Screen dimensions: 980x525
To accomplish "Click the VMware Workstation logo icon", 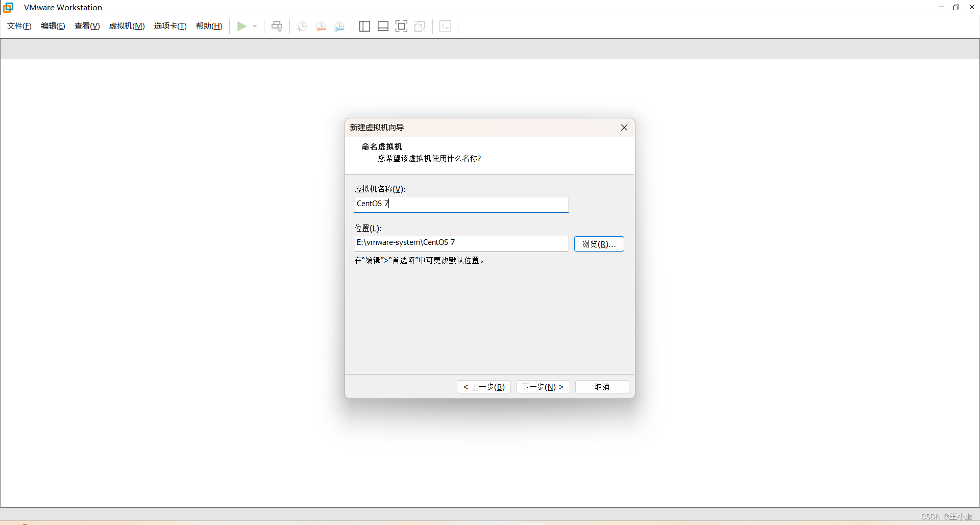I will point(8,7).
